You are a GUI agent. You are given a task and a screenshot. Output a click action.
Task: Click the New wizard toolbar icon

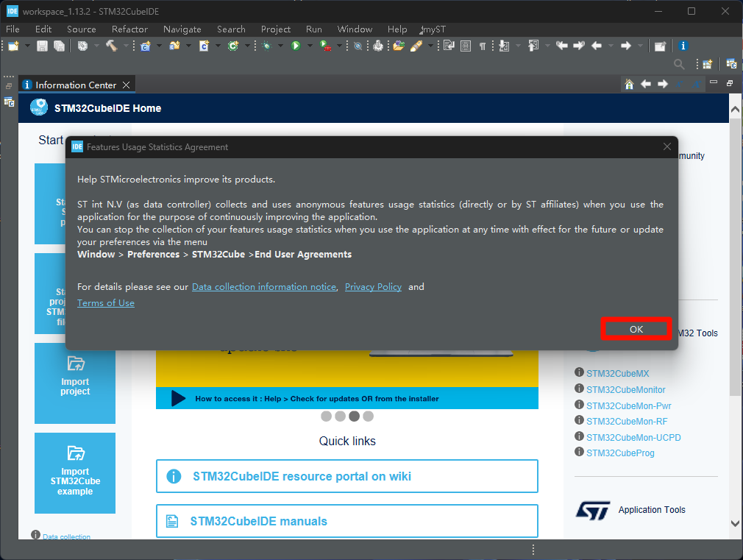pyautogui.click(x=13, y=46)
